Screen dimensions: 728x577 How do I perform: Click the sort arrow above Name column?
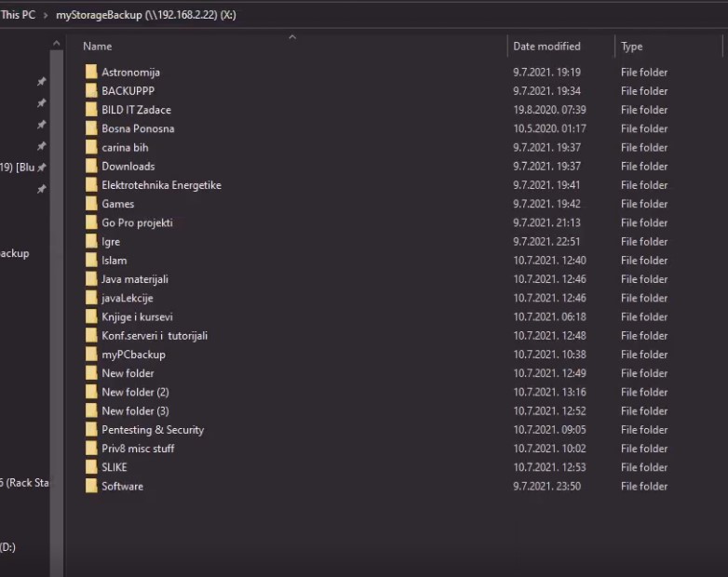(x=292, y=37)
